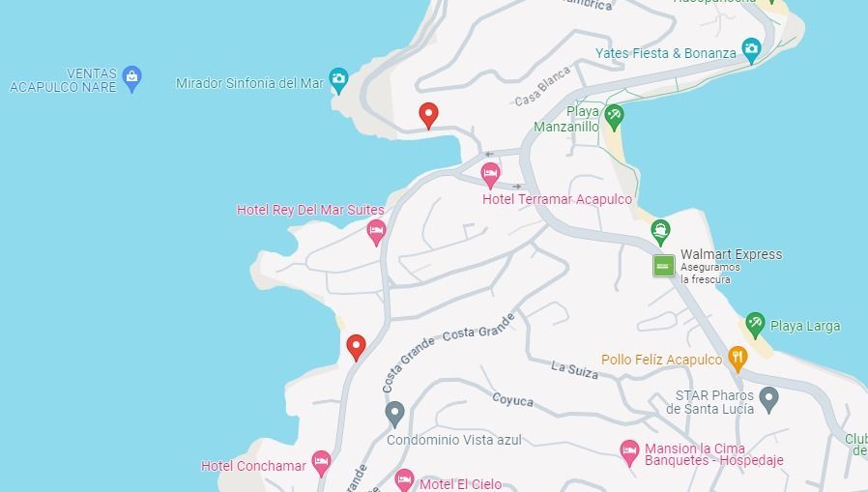Open the STAR Pharos de Santa Lucía pin

point(768,399)
